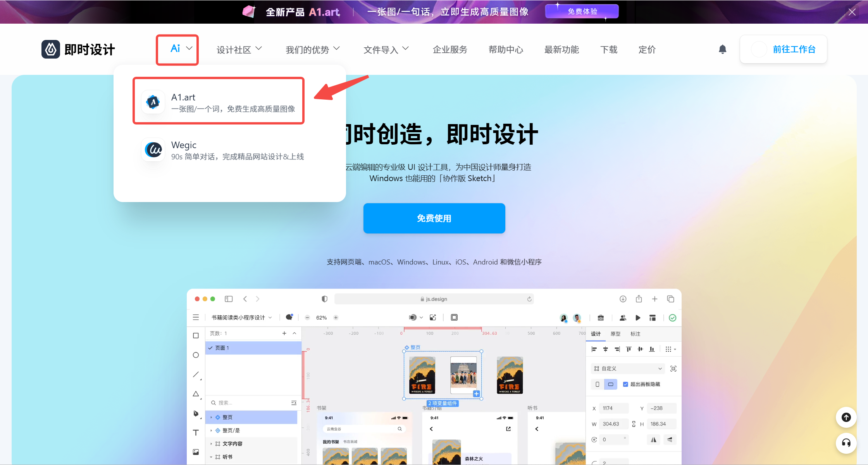Select the Text tool
Image resolution: width=868 pixels, height=465 pixels.
coord(196,432)
